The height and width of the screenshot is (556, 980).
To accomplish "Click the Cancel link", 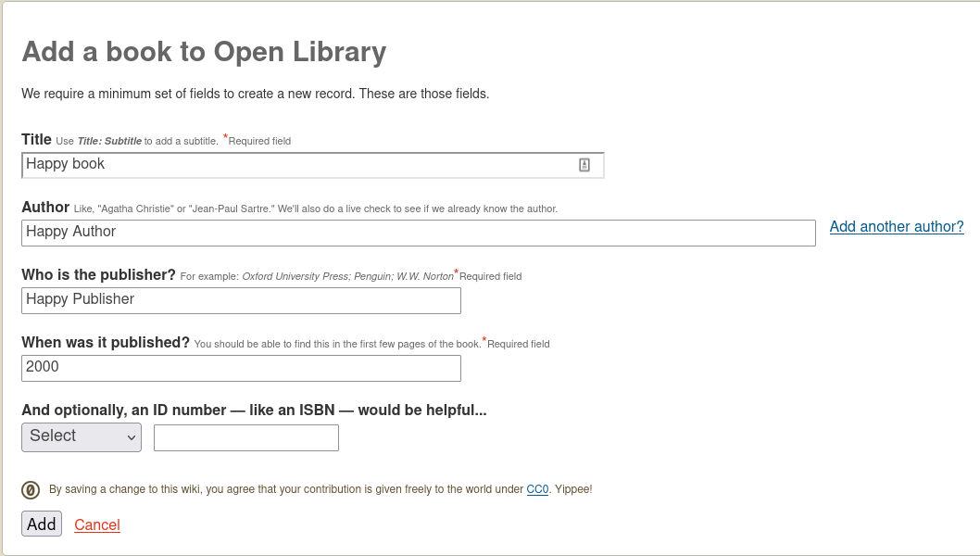I will click(x=97, y=524).
